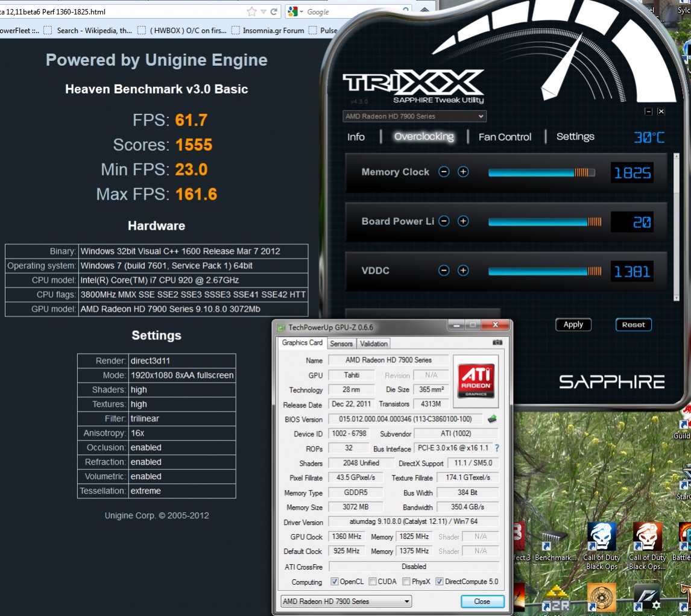Click the Scores value 1555
The image size is (691, 616).
point(194,145)
